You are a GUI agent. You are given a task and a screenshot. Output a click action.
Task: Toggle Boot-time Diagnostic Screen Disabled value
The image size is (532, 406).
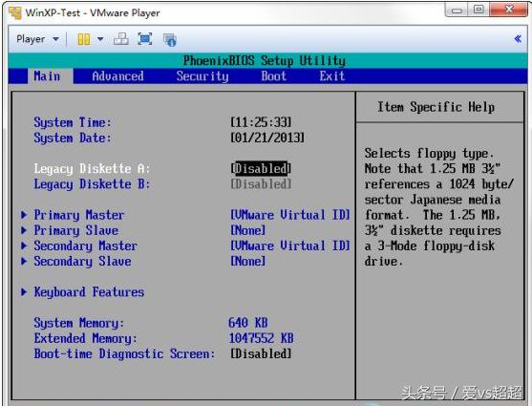[261, 353]
